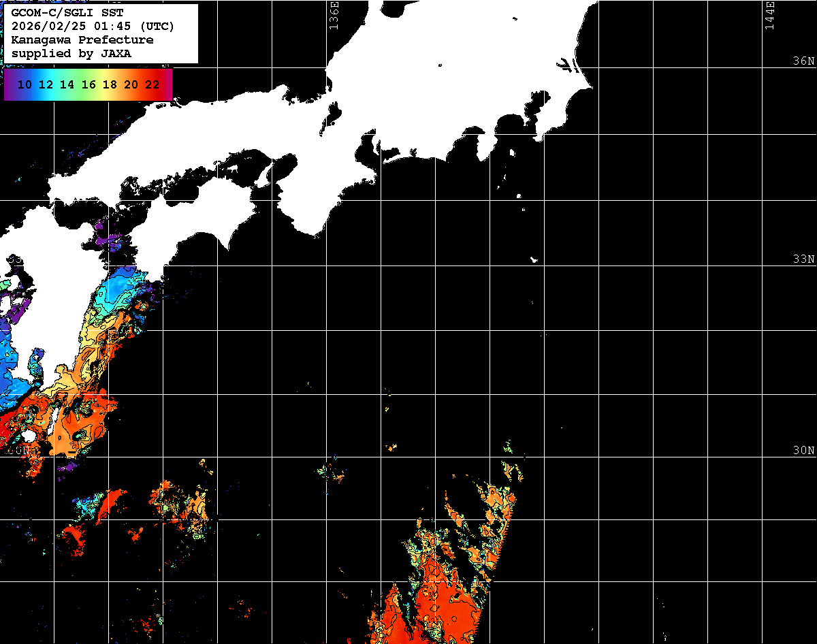Screen dimensions: 817x644
Task: Click the 2026/02/25 01:45 (UTC) timestamp
Action: tap(93, 27)
